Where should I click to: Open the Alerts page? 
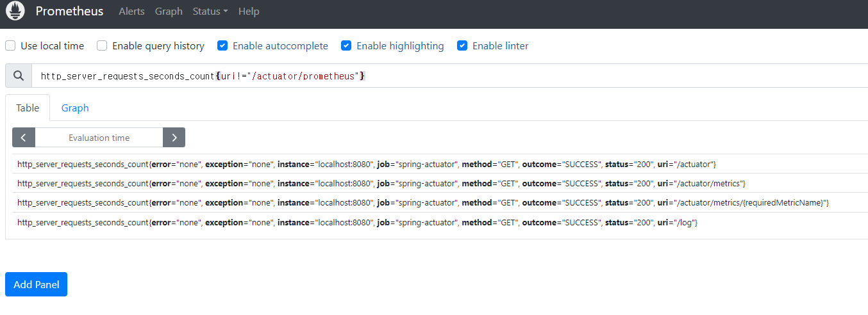pyautogui.click(x=131, y=12)
